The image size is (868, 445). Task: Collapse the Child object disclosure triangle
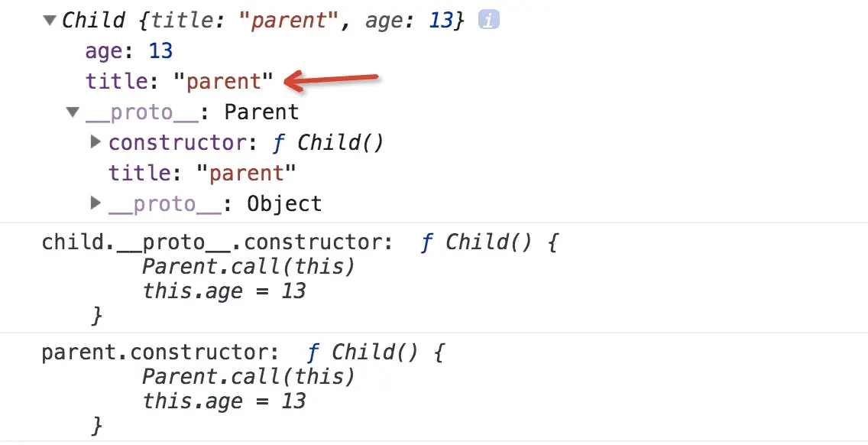coord(50,21)
